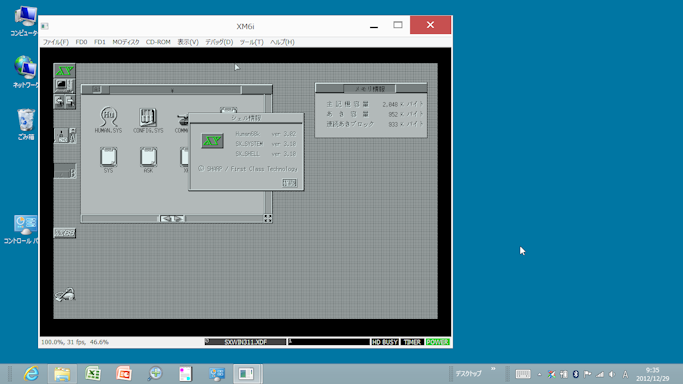This screenshot has height=384, width=683.
Task: Click the green SX logo in the shell info dialog
Action: (212, 141)
